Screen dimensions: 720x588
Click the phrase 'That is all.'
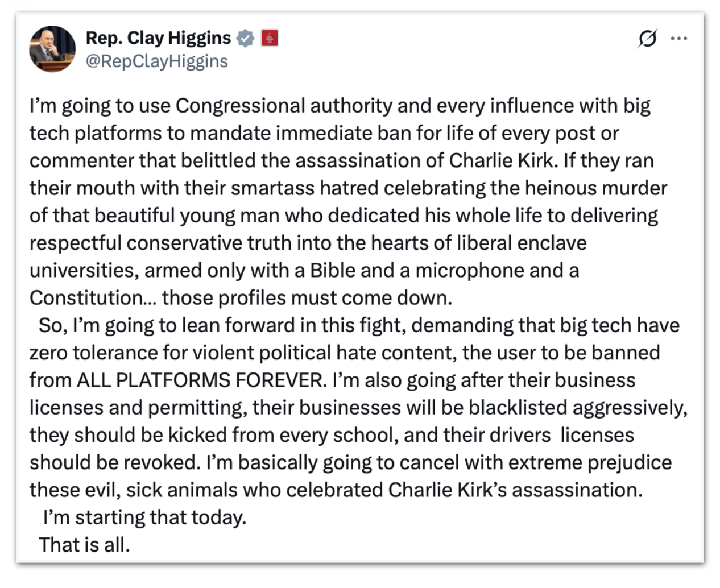tap(86, 544)
